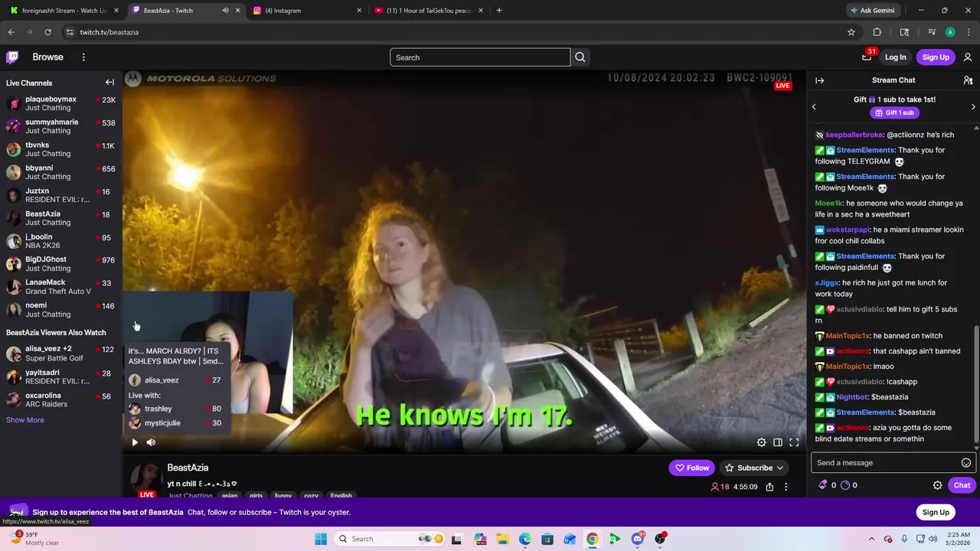Show the next gift leaderboard entry
Screen dimensions: 980x551
pos(973,106)
